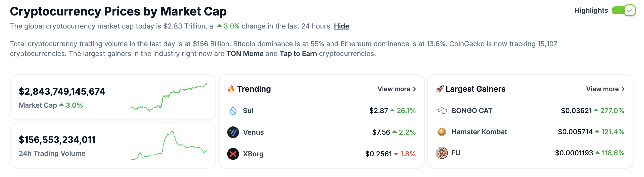
Task: Click the BONGO CAT coin icon
Action: click(442, 111)
